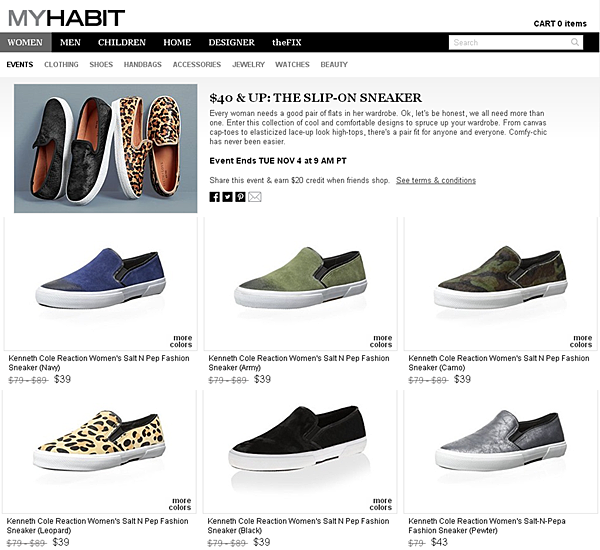View CART 0 items
The image size is (600, 550).
click(x=560, y=24)
